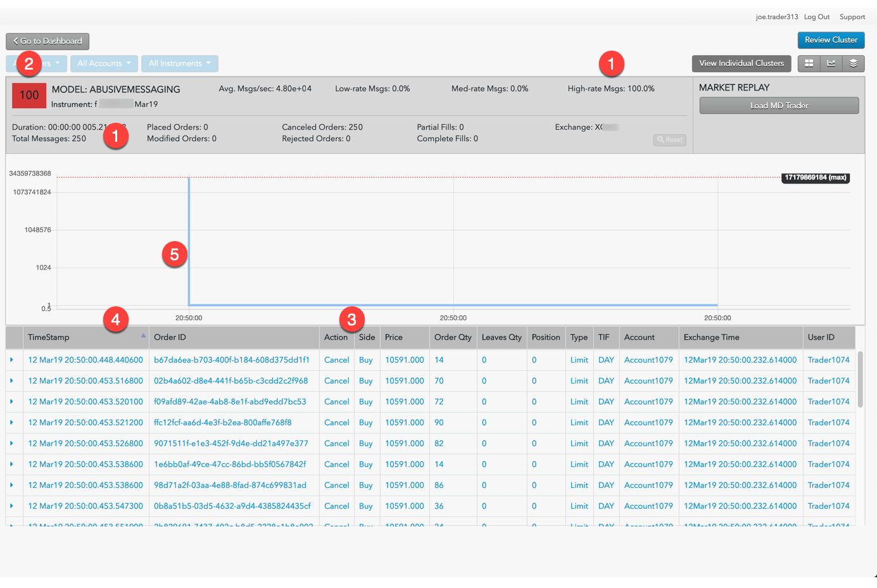Image resolution: width=877 pixels, height=588 pixels.
Task: Expand the row with timestamp 20:50:00.453.516800
Action: tap(11, 380)
